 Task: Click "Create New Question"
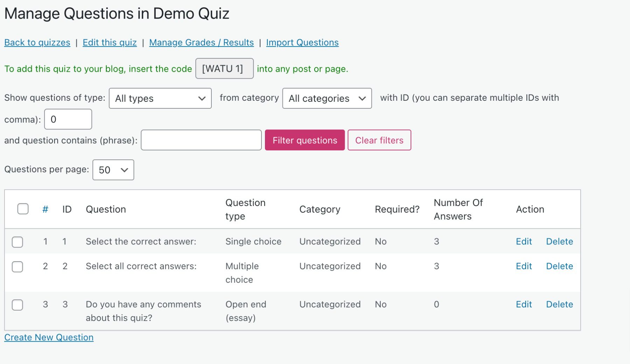49,337
